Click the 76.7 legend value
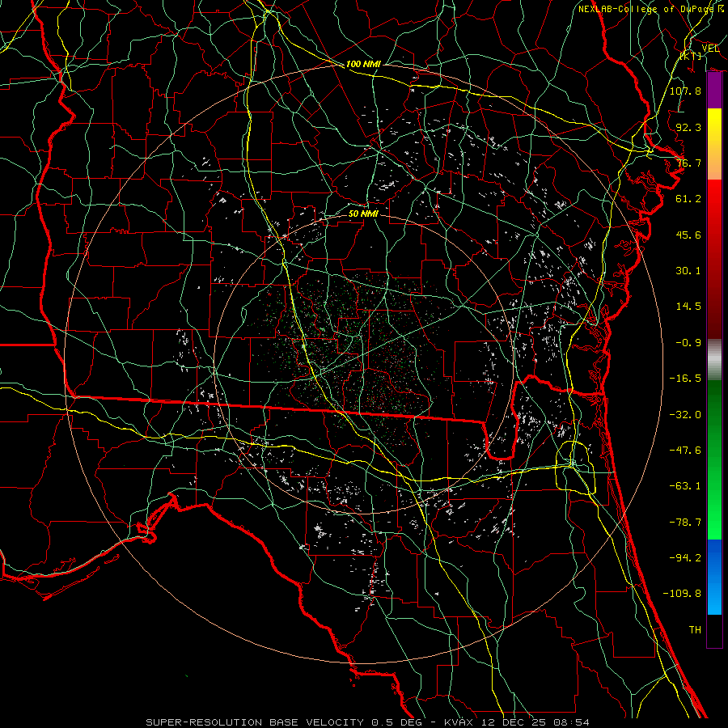728x728 pixels. [x=688, y=163]
